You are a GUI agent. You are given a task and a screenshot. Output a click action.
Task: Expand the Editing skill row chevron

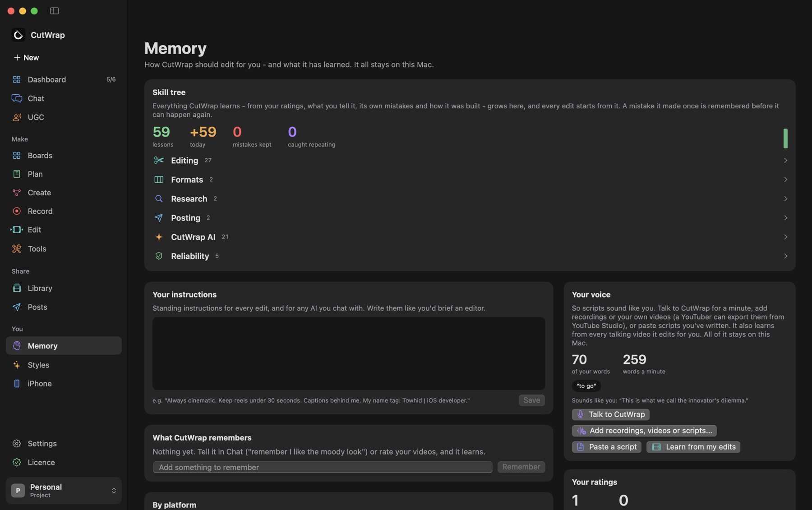[785, 161]
